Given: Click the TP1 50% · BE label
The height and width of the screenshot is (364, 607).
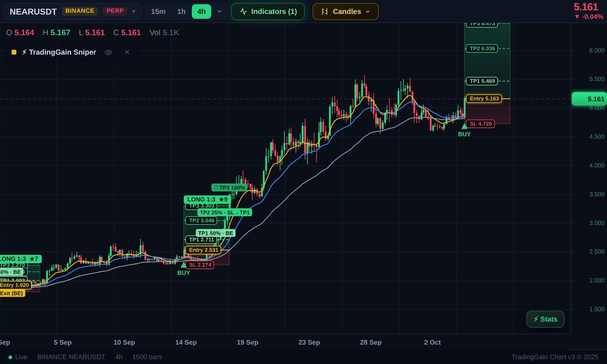Looking at the screenshot, I should coord(215,233).
